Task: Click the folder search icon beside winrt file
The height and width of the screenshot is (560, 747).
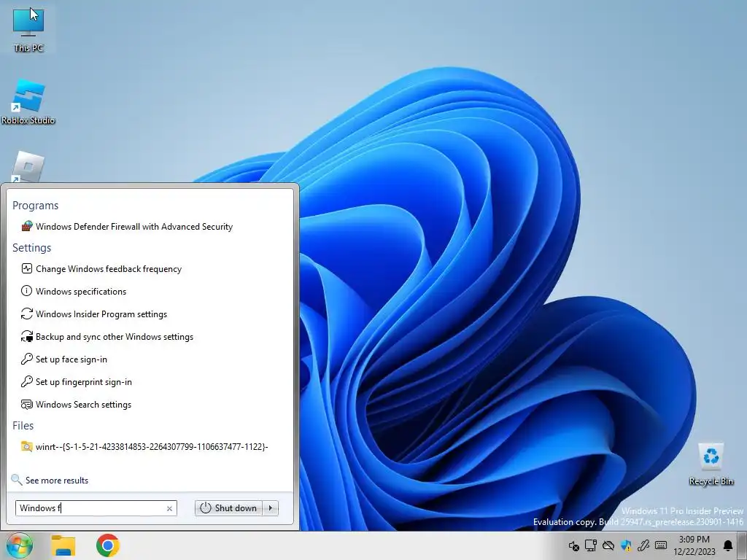Action: click(x=27, y=446)
